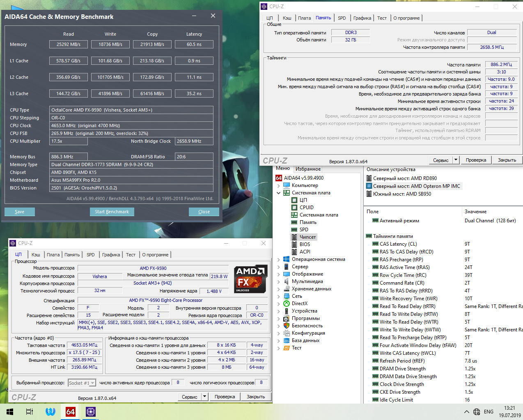Select the Сеть tree item
This screenshot has height=420, width=523.
tap(297, 296)
